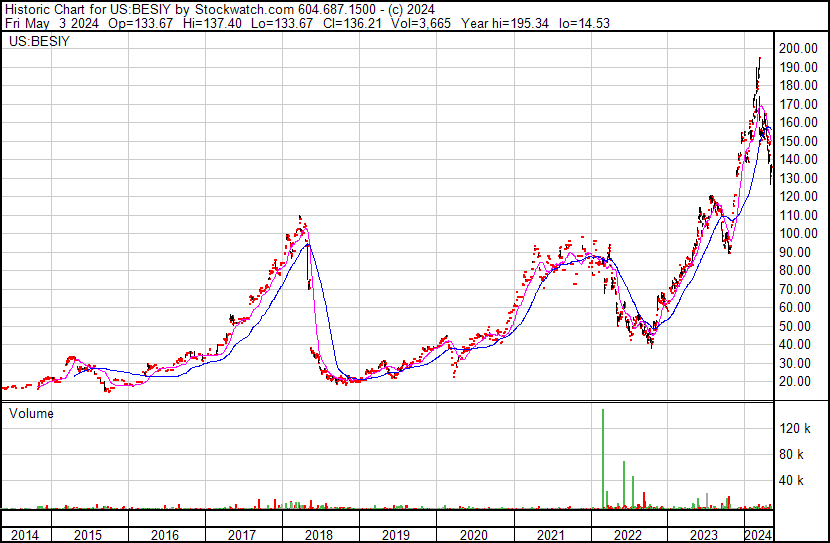The height and width of the screenshot is (543, 830).
Task: Click the Year hi=195.34 value in header
Action: coord(504,23)
